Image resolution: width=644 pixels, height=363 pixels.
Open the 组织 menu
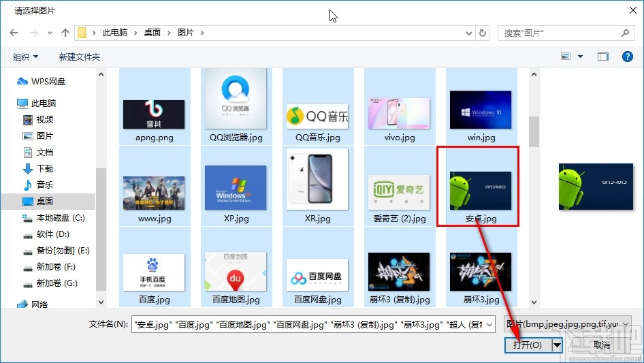click(x=25, y=57)
